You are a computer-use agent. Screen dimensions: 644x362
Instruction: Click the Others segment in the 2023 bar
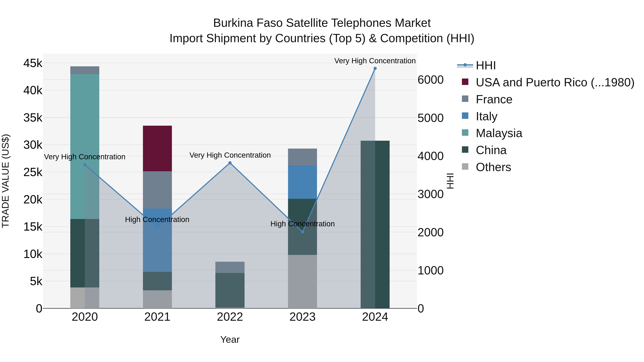(303, 282)
